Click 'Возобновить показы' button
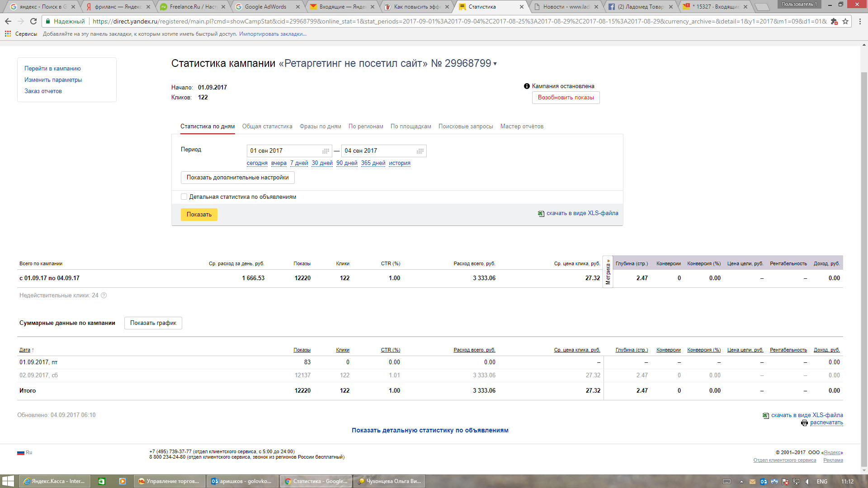The width and height of the screenshot is (868, 488). (566, 98)
